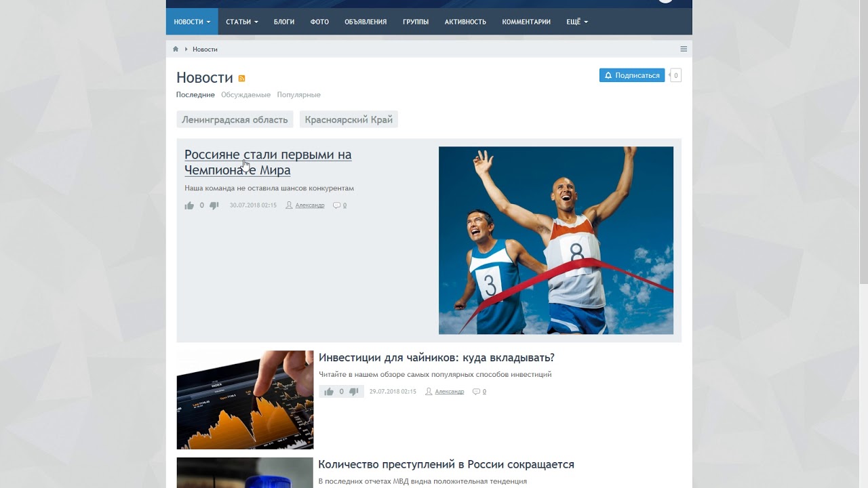Open the НОВОСТИ dropdown menu

pos(192,22)
